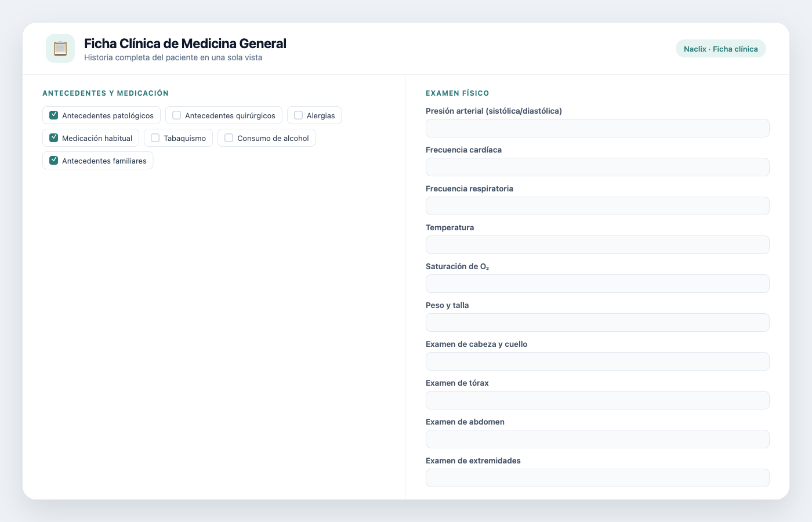This screenshot has width=812, height=522.
Task: Tick the Alergias checkbox
Action: (x=299, y=115)
